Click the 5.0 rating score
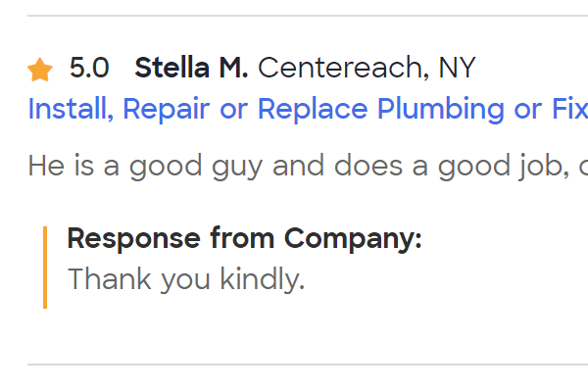 (x=89, y=69)
